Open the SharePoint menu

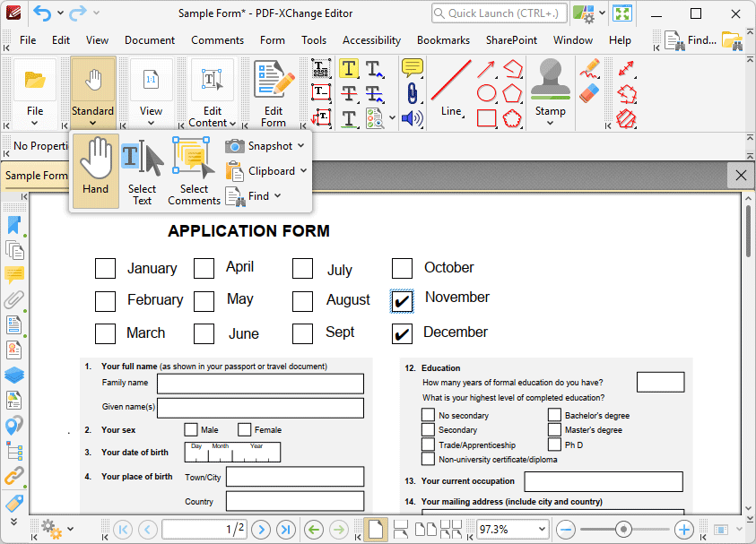pos(511,40)
